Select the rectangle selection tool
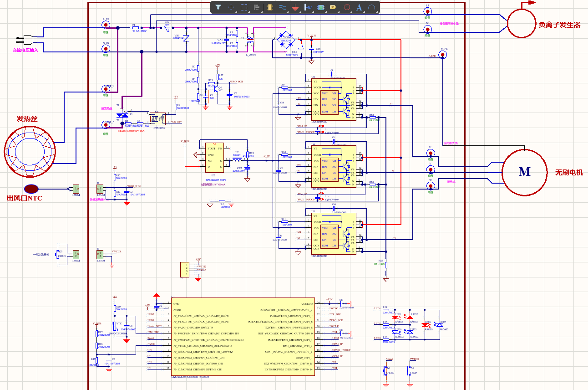The height and width of the screenshot is (390, 588). tap(244, 7)
